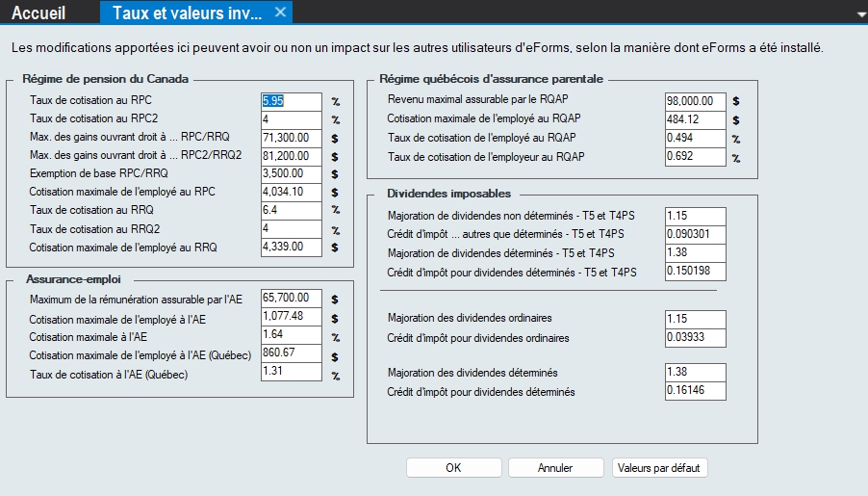The image size is (868, 496).
Task: Edit Cotisation maximale de l'employé au RPC field
Action: point(292,193)
